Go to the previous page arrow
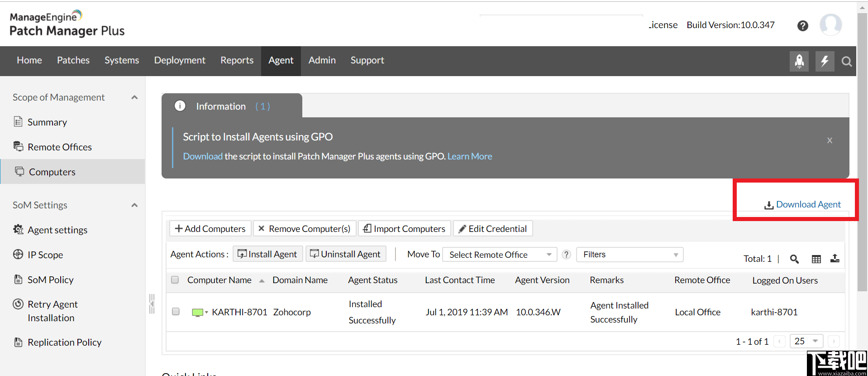Screen dimensions: 868x376 [779, 341]
